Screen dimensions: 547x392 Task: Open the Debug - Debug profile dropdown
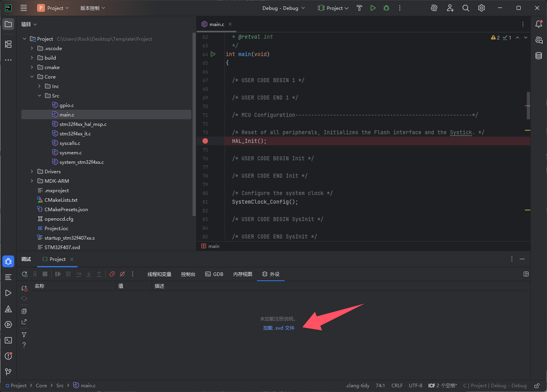(x=283, y=8)
